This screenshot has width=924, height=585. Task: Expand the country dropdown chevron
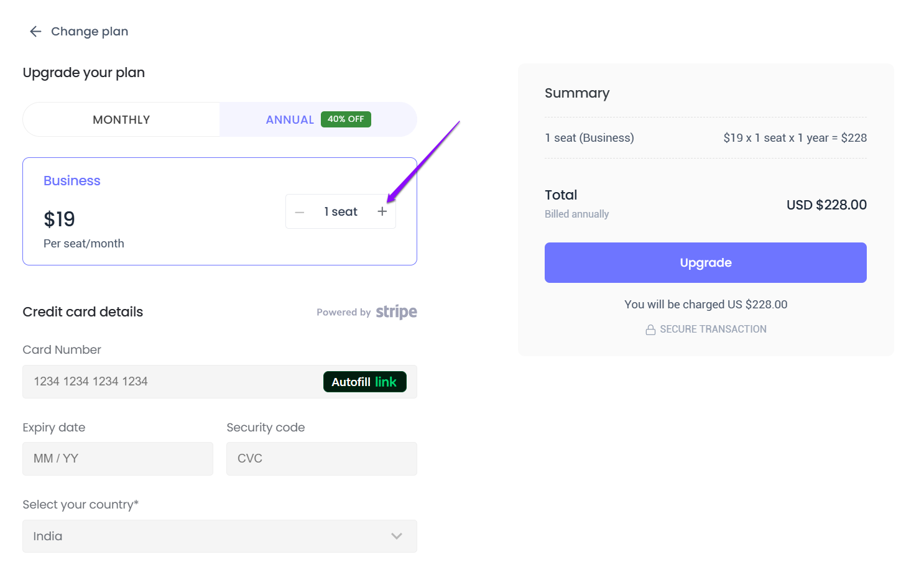click(397, 536)
